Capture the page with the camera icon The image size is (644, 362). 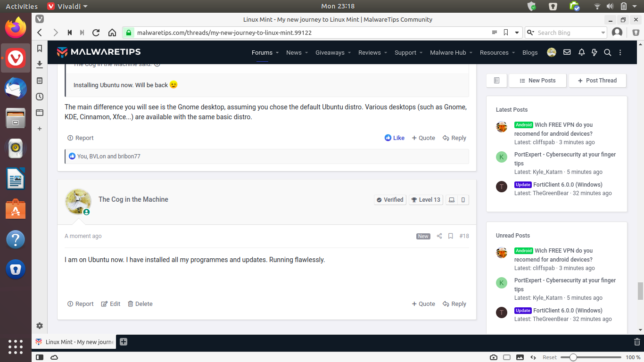tap(493, 357)
